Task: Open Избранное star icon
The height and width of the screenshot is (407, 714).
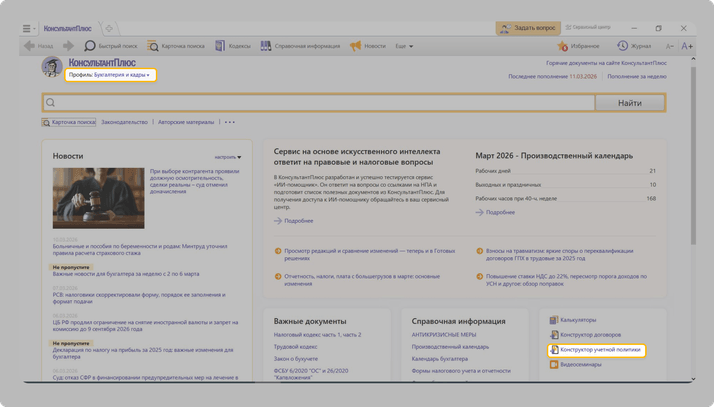Action: click(563, 46)
